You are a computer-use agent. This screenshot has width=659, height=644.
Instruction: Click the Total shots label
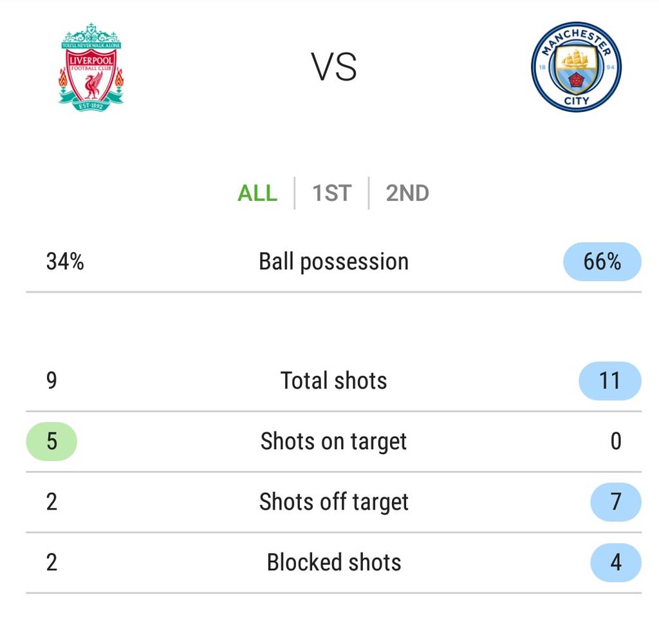333,381
